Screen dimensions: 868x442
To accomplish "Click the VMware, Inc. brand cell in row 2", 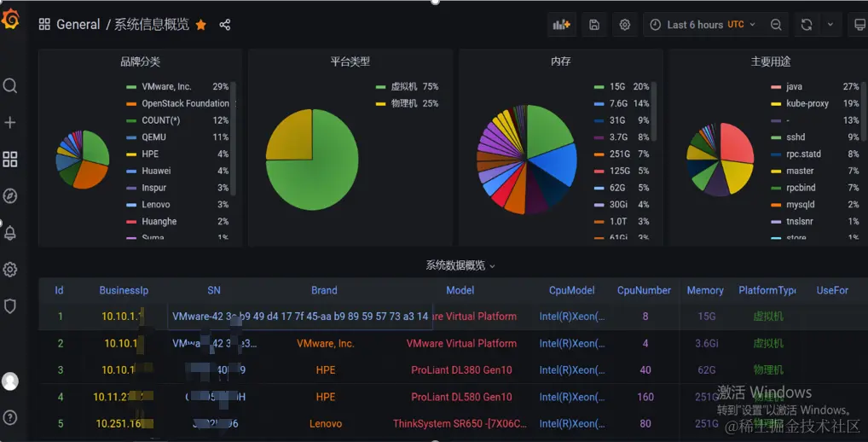I will coord(326,343).
